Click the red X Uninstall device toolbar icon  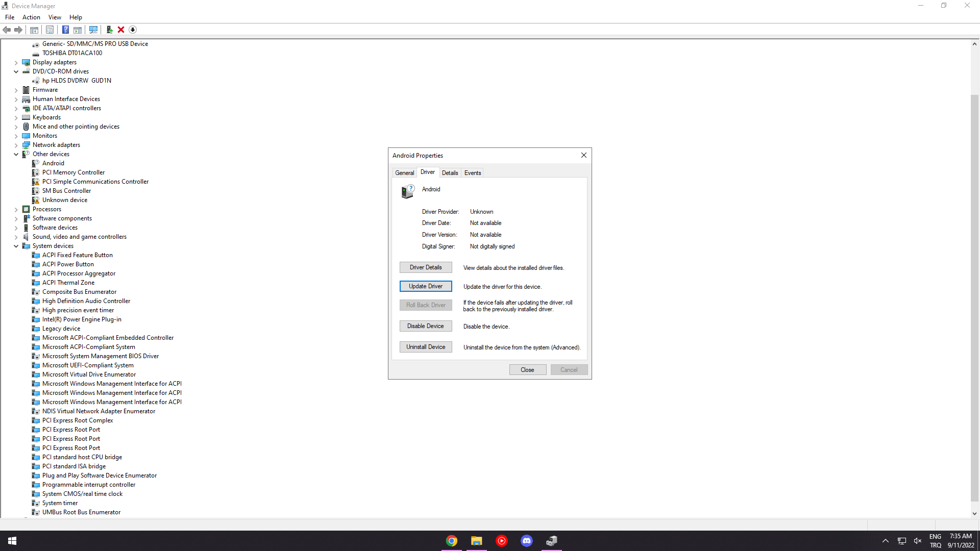point(121,30)
